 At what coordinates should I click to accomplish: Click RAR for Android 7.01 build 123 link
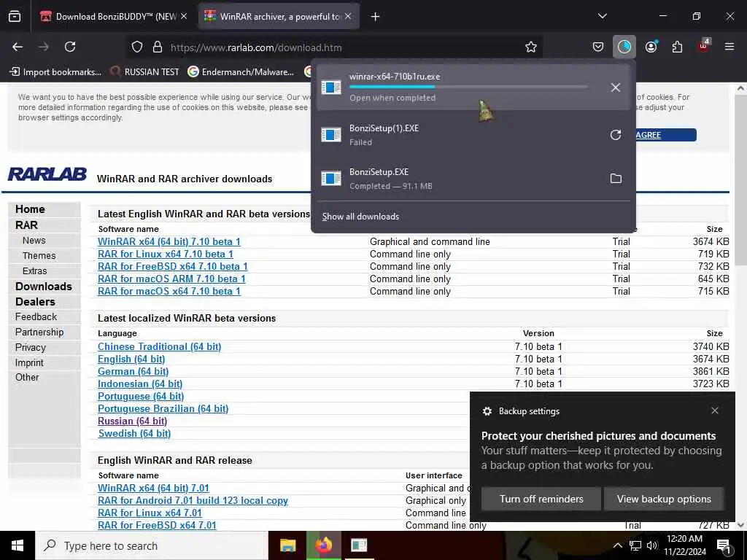click(193, 500)
